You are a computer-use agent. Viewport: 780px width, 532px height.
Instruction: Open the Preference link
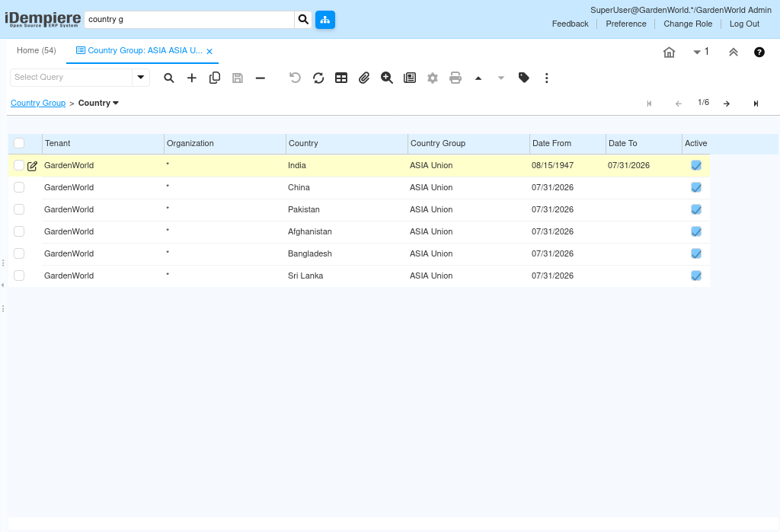tap(626, 24)
